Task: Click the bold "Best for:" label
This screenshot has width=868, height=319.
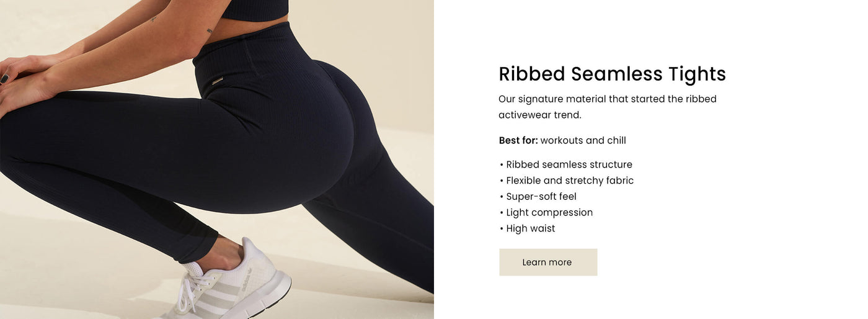Action: tap(518, 140)
